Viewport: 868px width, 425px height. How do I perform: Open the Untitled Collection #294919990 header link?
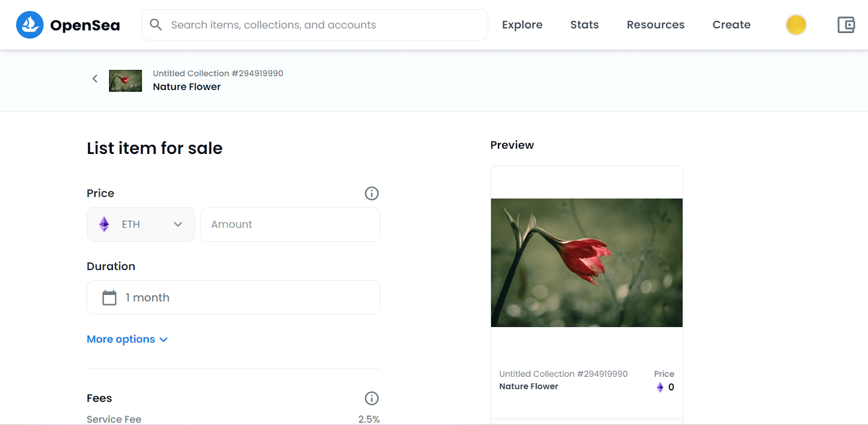coord(218,73)
